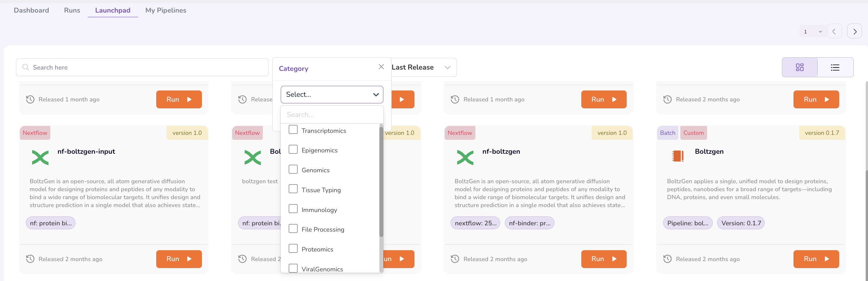Viewport: 868px width, 281px height.
Task: Click the Category panel heading
Action: tap(294, 69)
